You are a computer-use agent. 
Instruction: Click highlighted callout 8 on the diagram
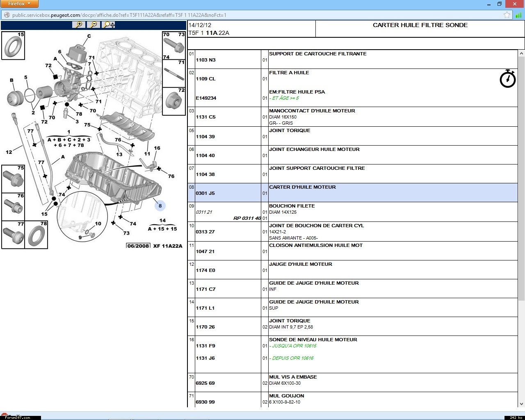pyautogui.click(x=160, y=206)
